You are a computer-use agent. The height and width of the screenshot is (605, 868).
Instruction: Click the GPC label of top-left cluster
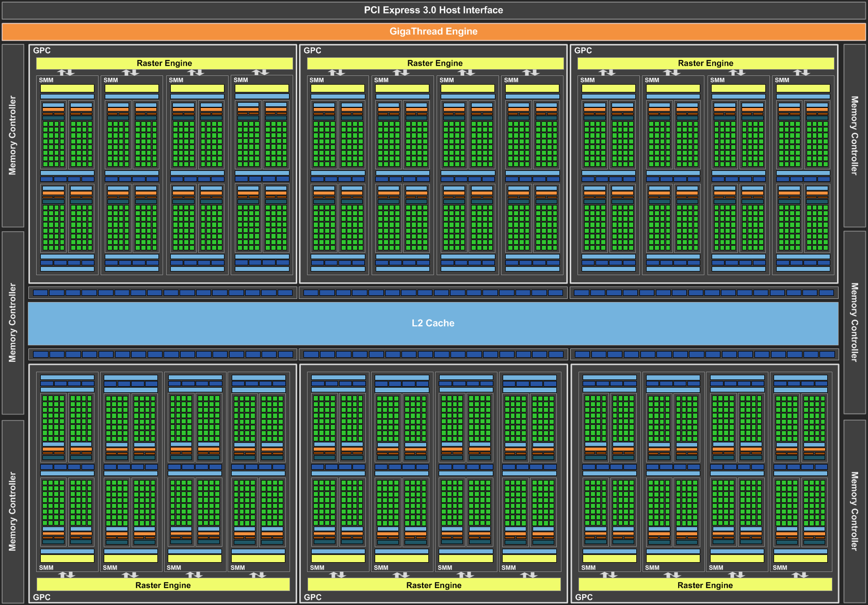point(42,51)
